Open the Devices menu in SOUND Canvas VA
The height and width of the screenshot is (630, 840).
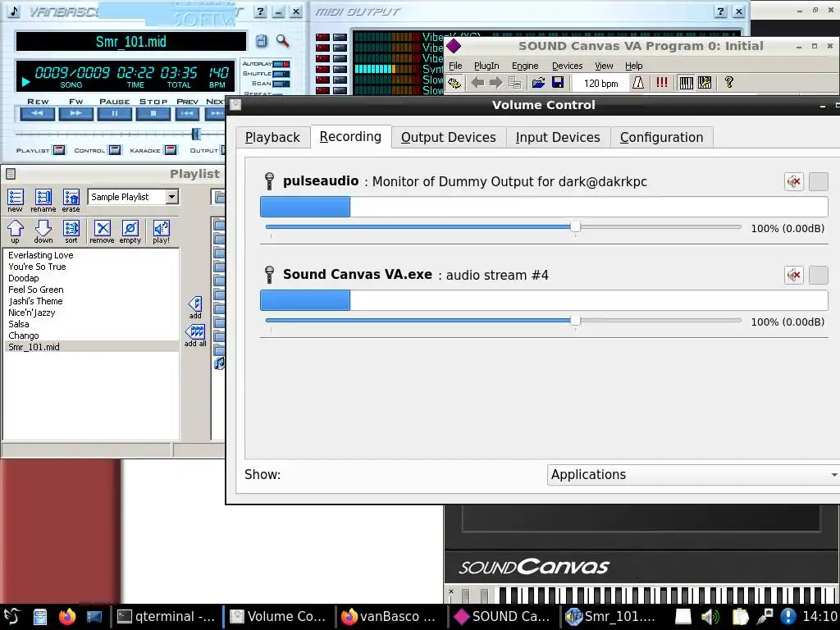(568, 66)
